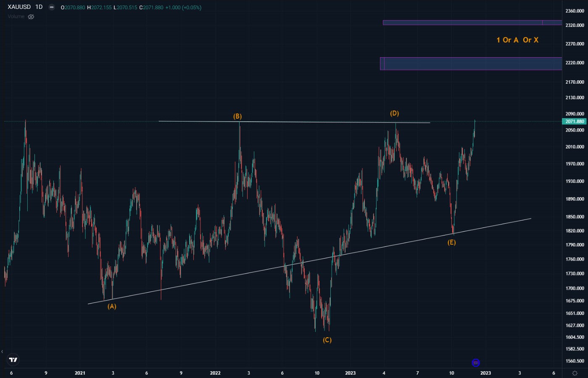
Task: Open symbol search via XAUUSD label
Action: click(x=19, y=7)
